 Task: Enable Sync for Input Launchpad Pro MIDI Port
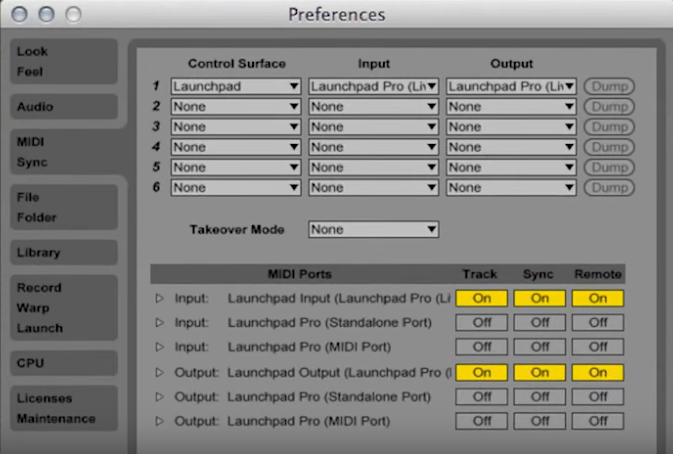[539, 347]
